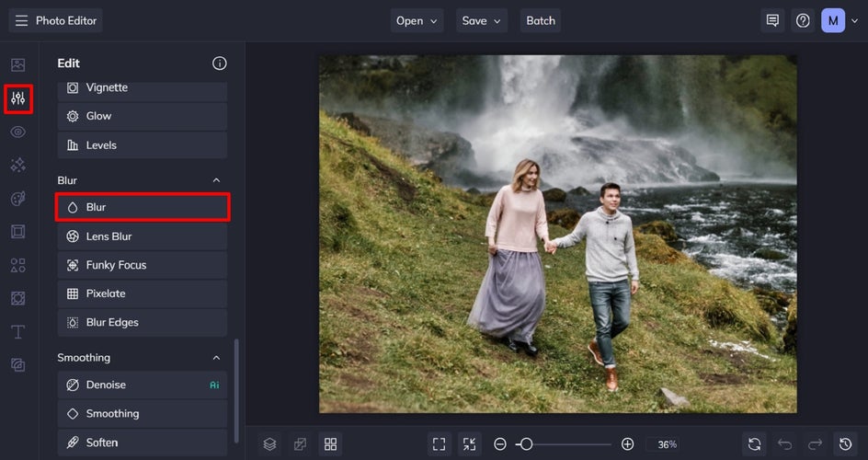Expand the Open dropdown menu
The width and height of the screenshot is (868, 460).
(417, 20)
